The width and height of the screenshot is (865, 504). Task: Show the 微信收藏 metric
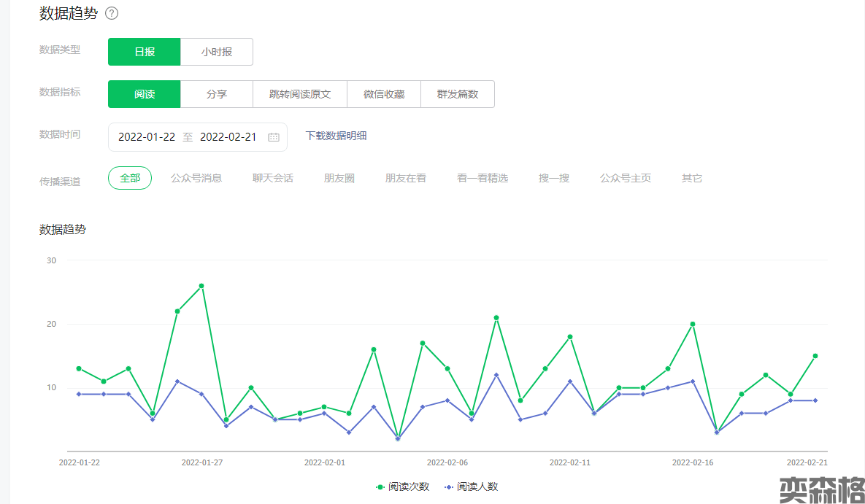click(x=384, y=94)
